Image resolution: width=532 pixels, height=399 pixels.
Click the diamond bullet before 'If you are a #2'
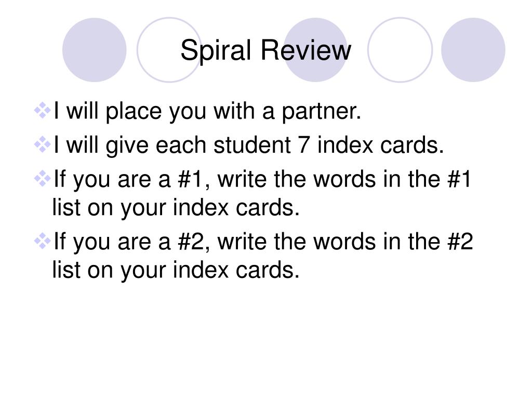43,241
